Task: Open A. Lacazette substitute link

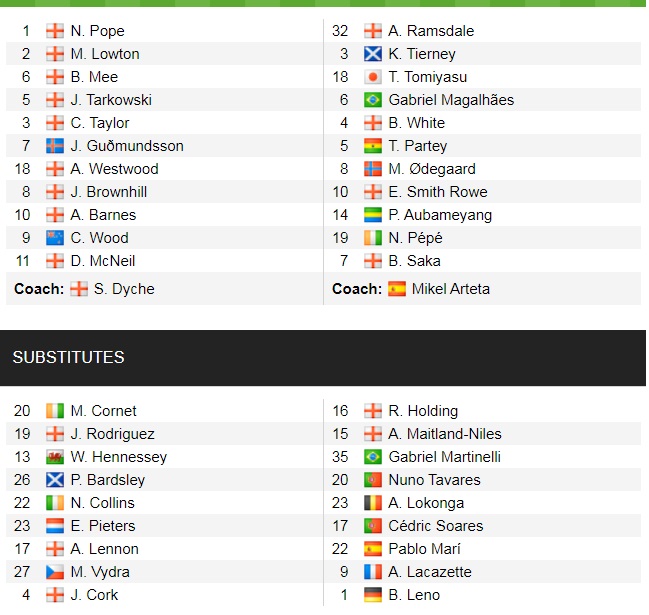Action: (x=430, y=572)
